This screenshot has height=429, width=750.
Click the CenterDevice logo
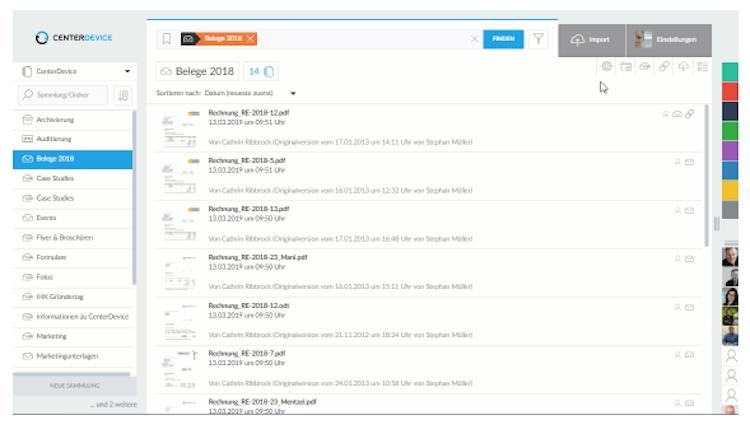pyautogui.click(x=74, y=38)
